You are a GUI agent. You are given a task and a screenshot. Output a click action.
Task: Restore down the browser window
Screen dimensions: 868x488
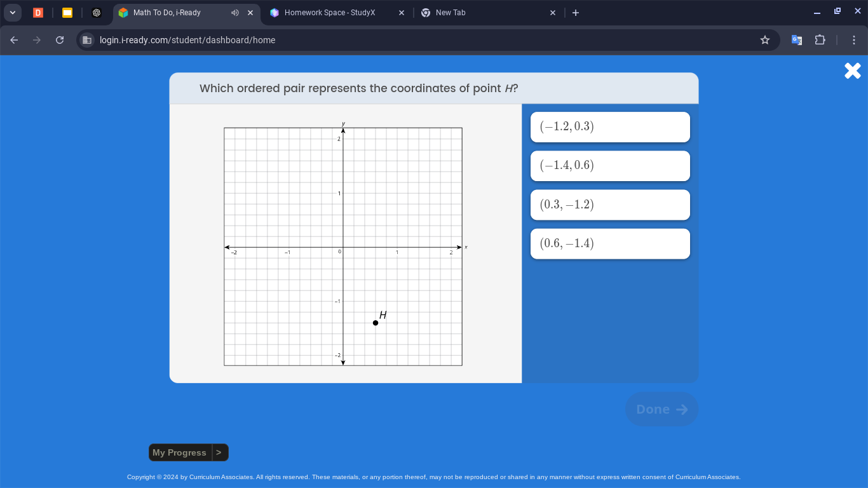point(837,11)
